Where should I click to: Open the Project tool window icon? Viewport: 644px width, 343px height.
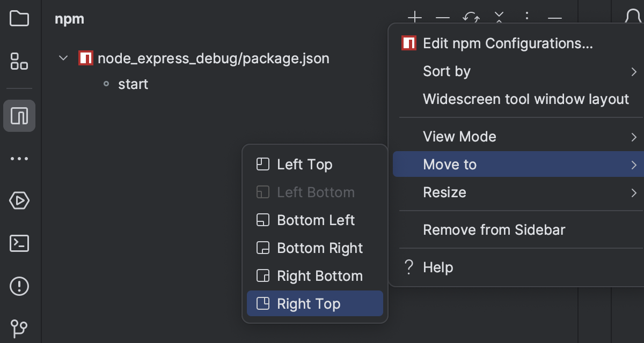tap(19, 19)
